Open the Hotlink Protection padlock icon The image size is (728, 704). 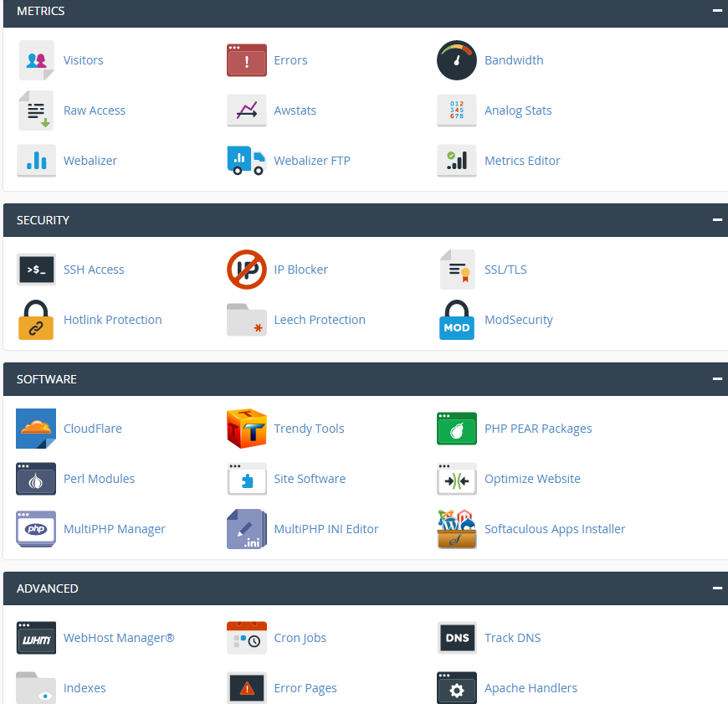click(x=36, y=319)
